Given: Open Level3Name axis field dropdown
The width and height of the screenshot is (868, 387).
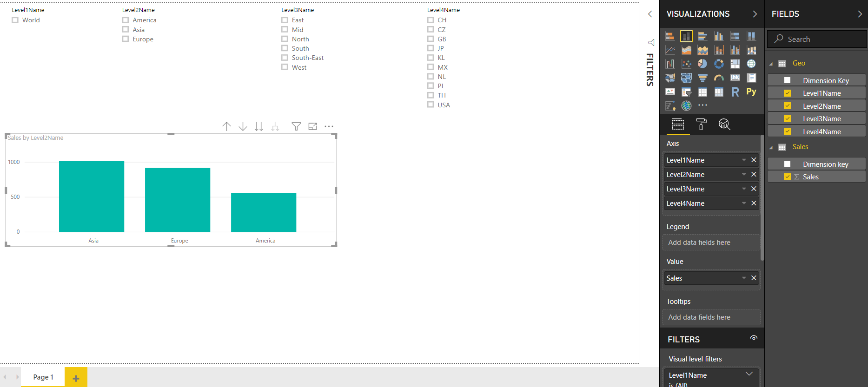Looking at the screenshot, I should click(x=744, y=189).
